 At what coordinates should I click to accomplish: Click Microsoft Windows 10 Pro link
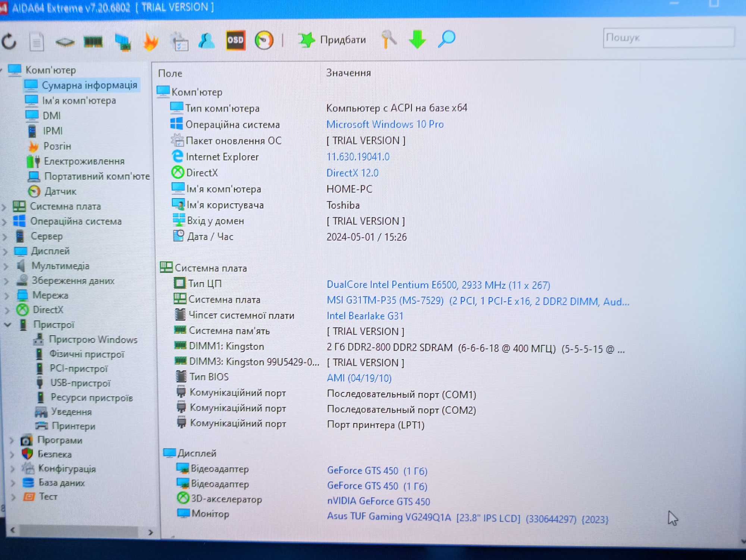coord(385,124)
